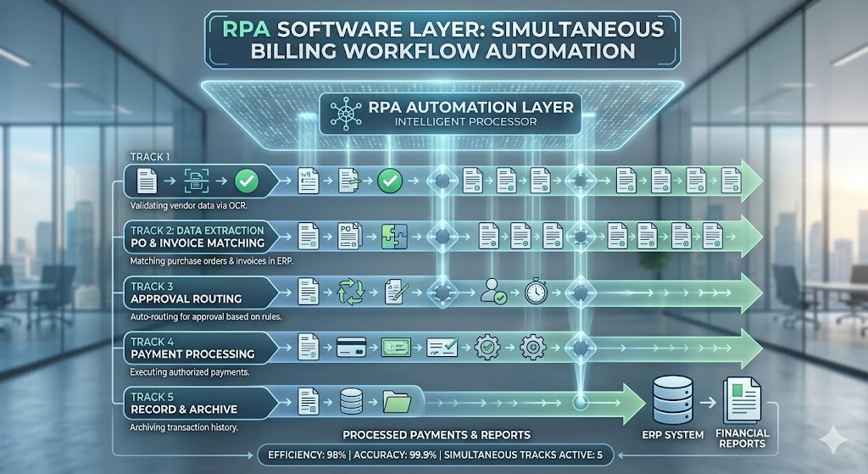Click 'Auto-routing for approval based on rules.' caption
This screenshot has height=474, width=868.
(206, 317)
